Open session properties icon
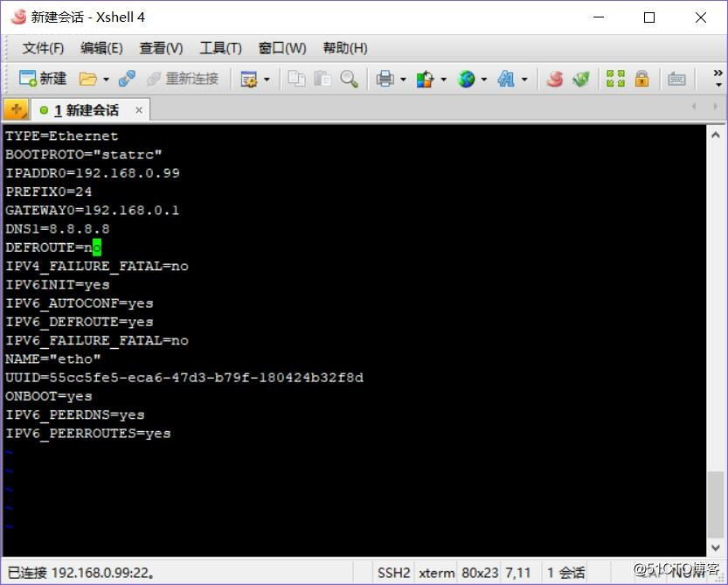Image resolution: width=728 pixels, height=585 pixels. (249, 79)
